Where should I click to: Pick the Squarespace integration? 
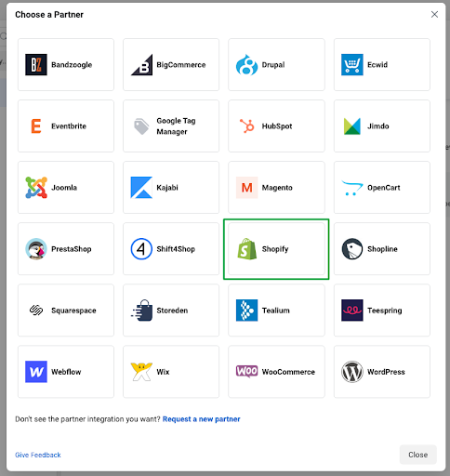(66, 310)
